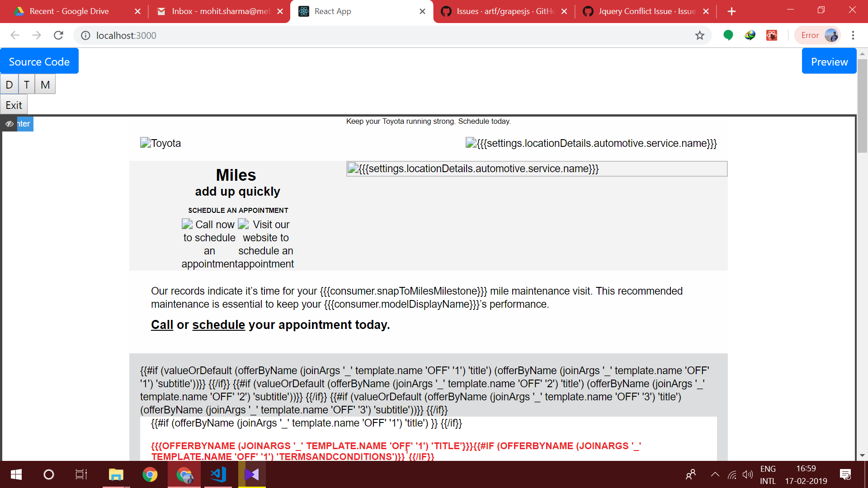Click the browser reload icon
This screenshot has width=868, height=488.
pos(58,35)
